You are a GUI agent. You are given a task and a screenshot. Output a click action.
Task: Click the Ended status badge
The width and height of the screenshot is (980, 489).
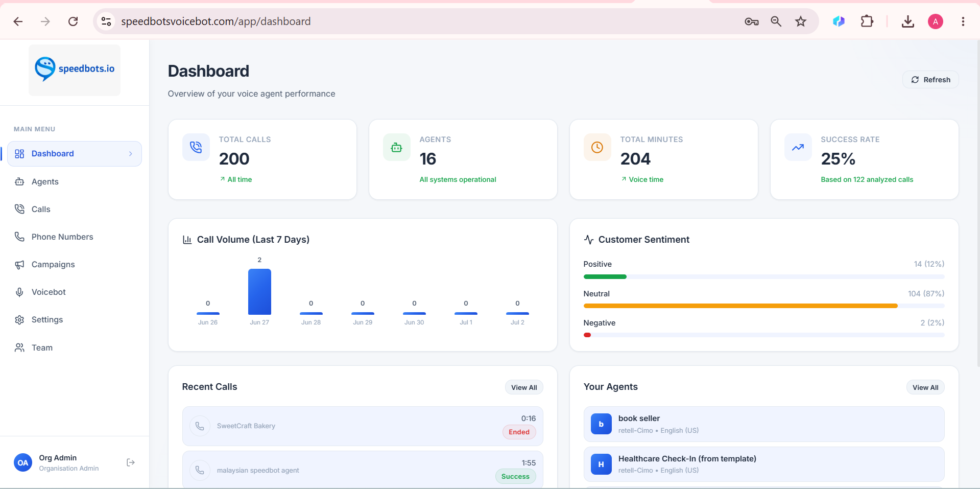[x=519, y=432]
